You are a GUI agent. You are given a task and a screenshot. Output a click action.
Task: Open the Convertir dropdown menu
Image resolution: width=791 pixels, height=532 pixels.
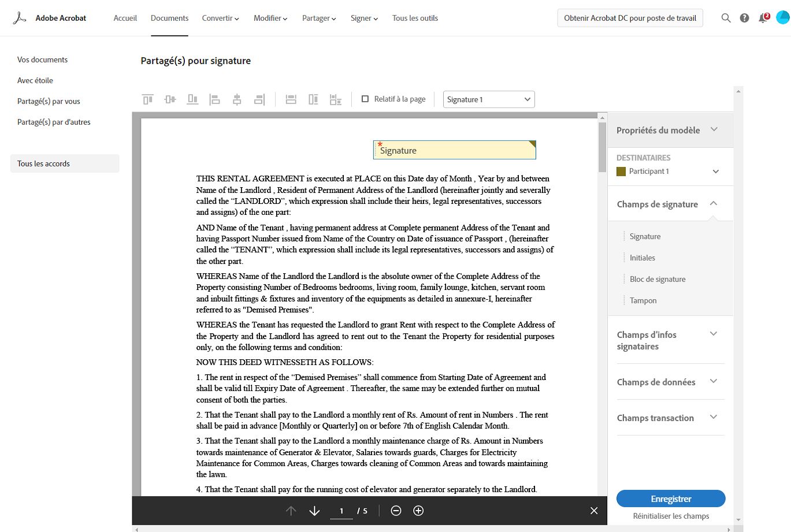(220, 18)
